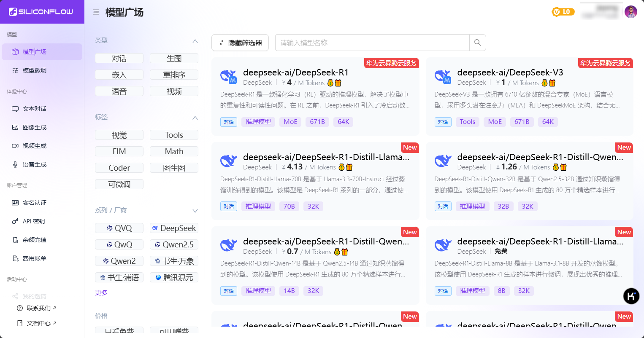Click the SiliconFlow logo

click(x=41, y=12)
